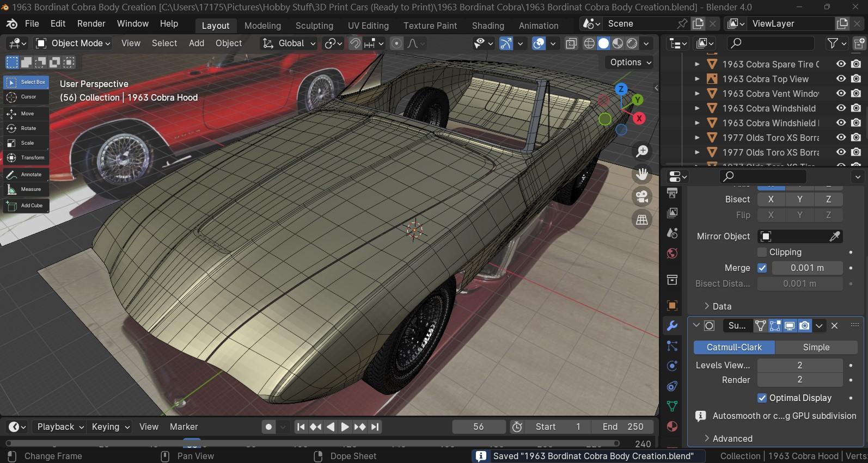Click the current frame field showing 56
This screenshot has width=868, height=463.
[x=479, y=427]
